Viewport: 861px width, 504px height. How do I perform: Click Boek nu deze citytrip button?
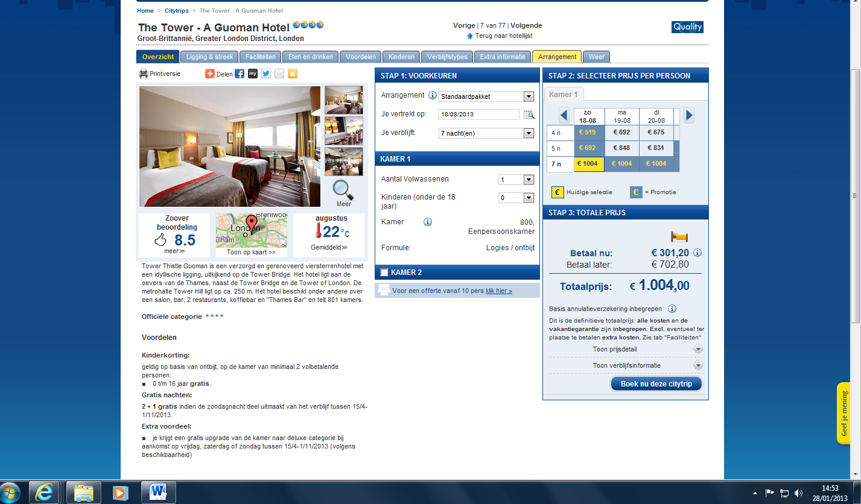(656, 384)
